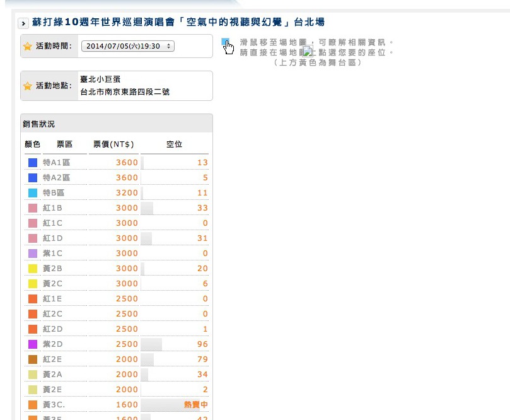Click the vacancy count 31 for 紅1D

[x=202, y=238]
